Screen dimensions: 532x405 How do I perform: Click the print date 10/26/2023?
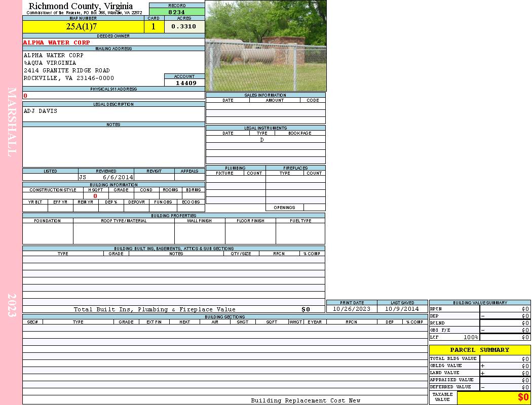tap(351, 309)
